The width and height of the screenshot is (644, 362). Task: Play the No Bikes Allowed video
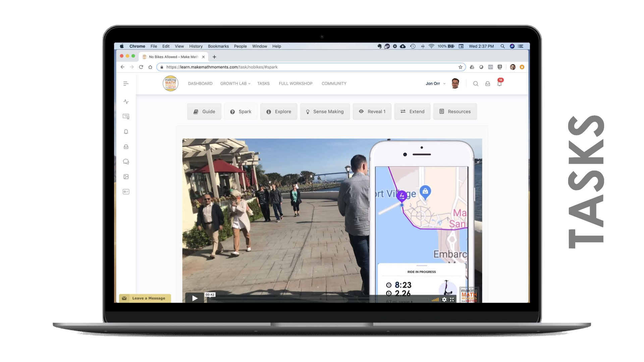[x=195, y=298]
